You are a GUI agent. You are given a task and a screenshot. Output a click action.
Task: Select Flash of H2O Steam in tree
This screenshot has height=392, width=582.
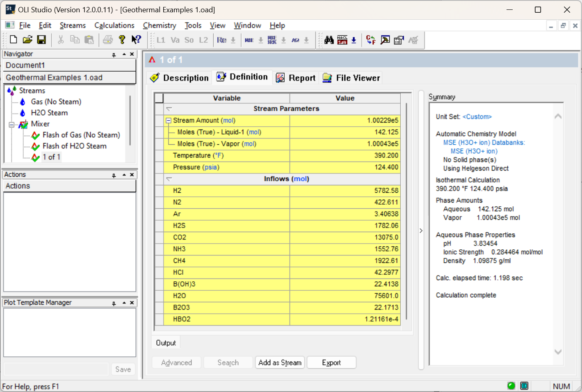click(x=74, y=146)
